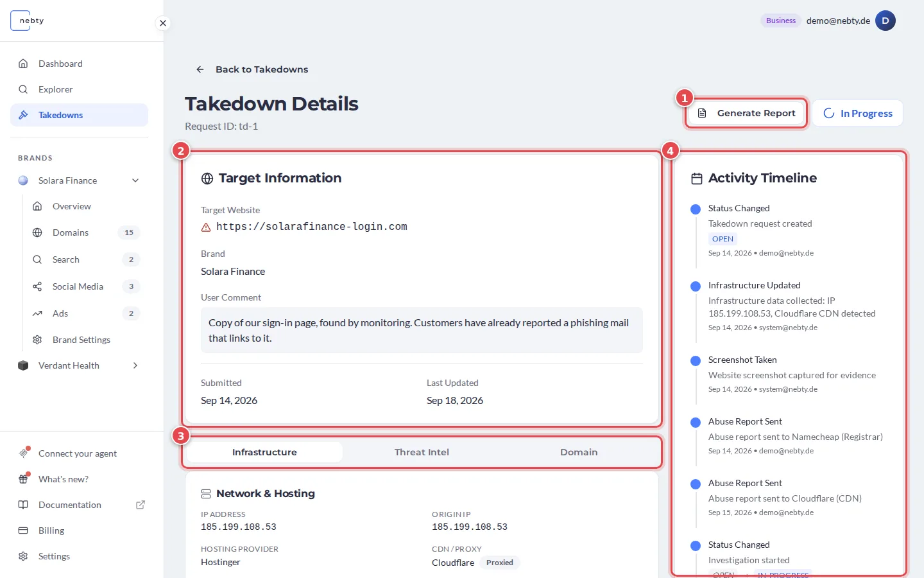Click the Domains count badge 15
Screen dimensions: 924x578
(129, 232)
